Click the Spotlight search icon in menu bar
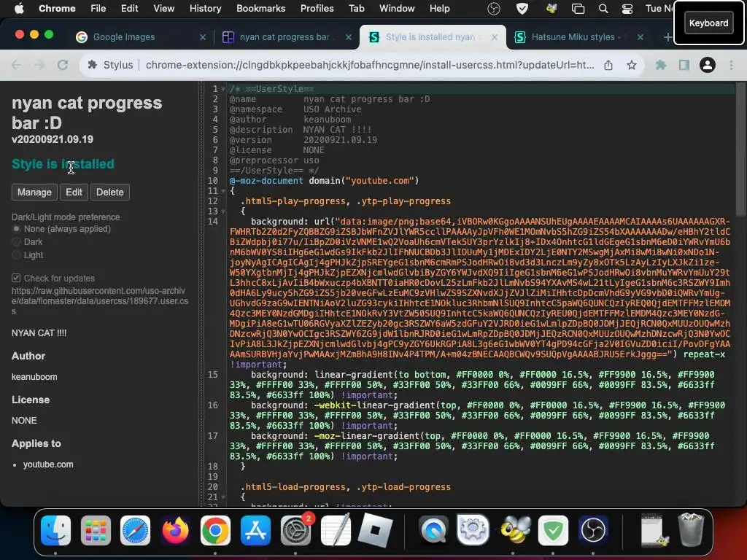This screenshot has height=560, width=747. [x=603, y=9]
